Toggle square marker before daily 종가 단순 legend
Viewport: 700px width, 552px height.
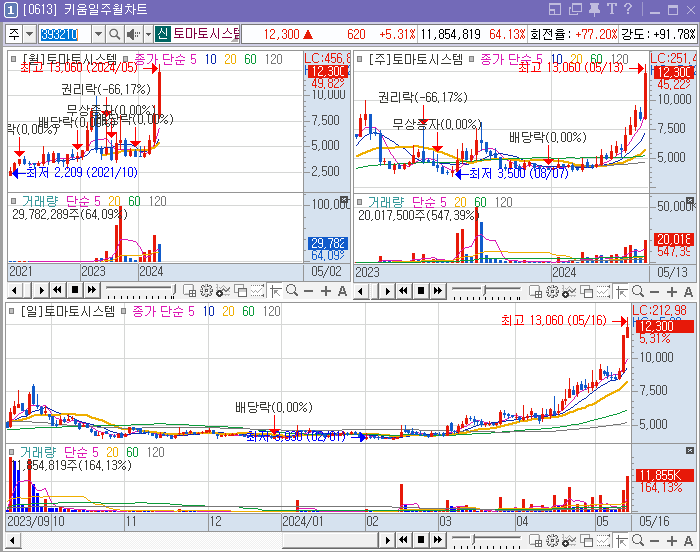coord(124,311)
